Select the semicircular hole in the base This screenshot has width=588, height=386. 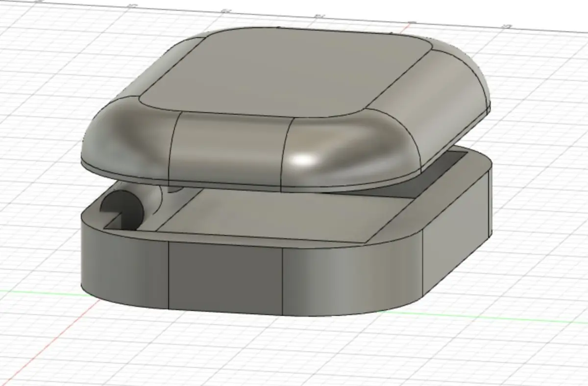[x=122, y=210]
